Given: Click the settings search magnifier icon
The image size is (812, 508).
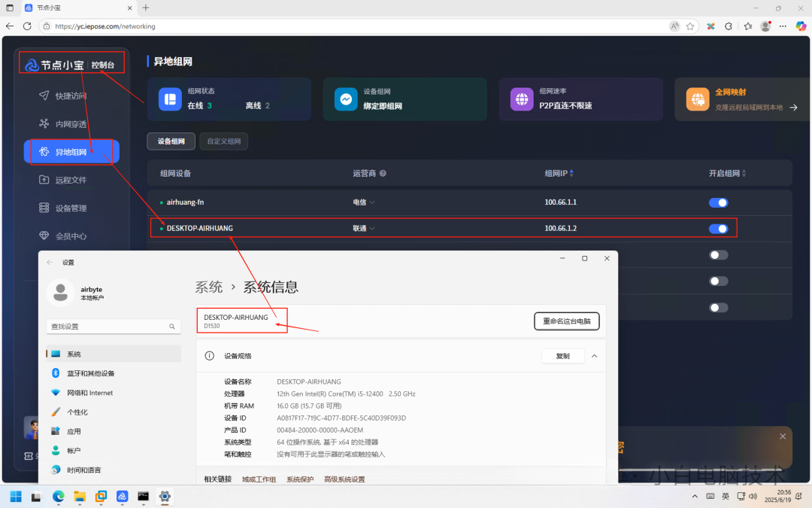Looking at the screenshot, I should point(172,327).
